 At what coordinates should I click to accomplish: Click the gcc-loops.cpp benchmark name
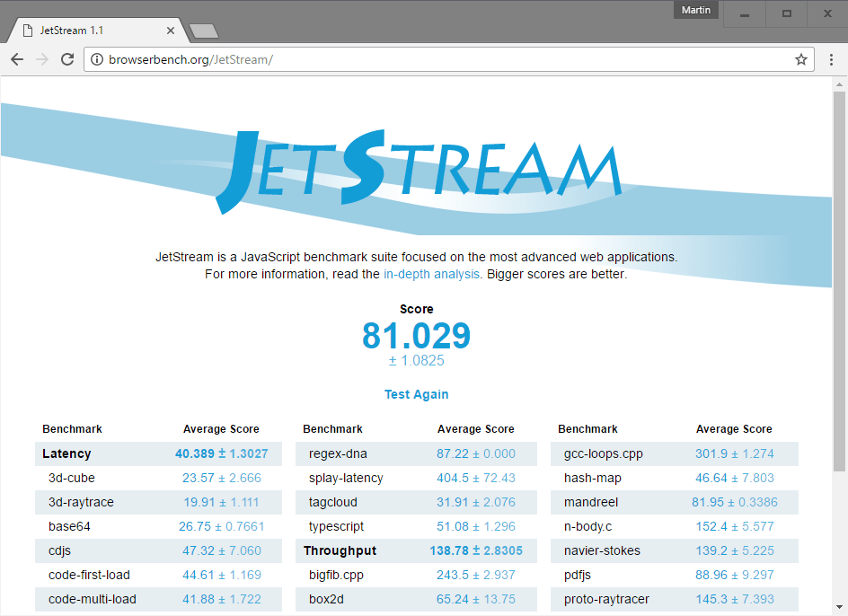tap(604, 453)
